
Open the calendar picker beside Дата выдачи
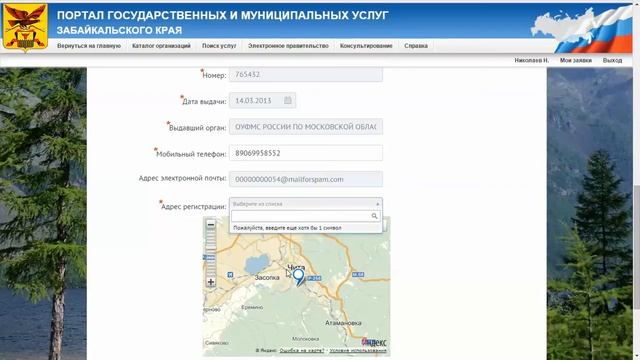[x=288, y=100]
